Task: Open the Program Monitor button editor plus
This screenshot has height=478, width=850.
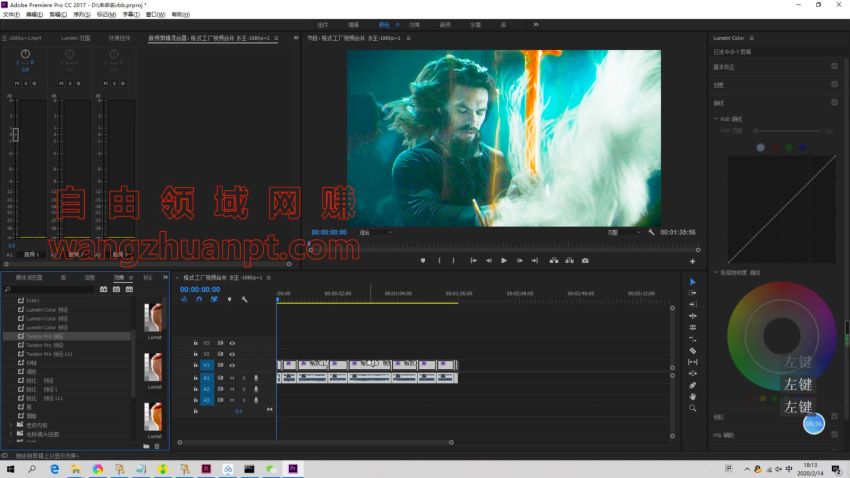Action: click(692, 261)
